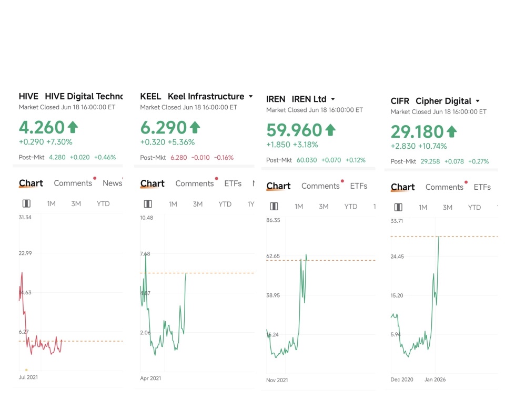The width and height of the screenshot is (505, 420).
Task: Select the 1M range on CIFR chart
Action: 423,208
